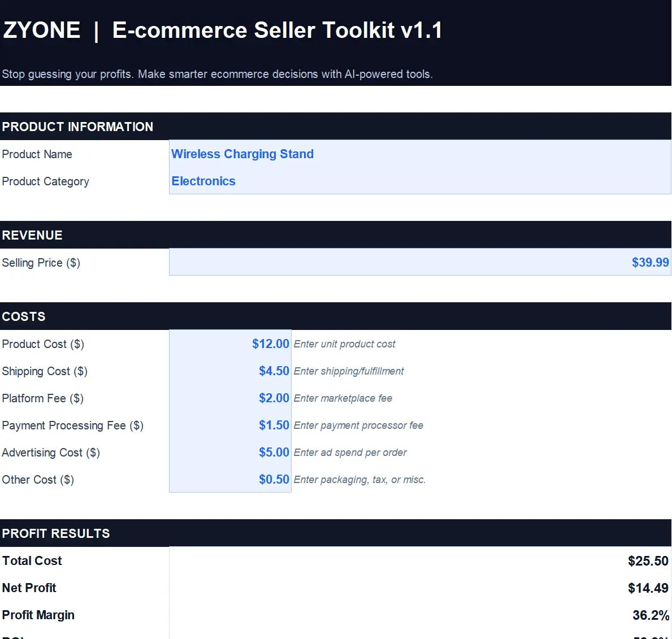Select the Other Cost value $0.50
The height and width of the screenshot is (639, 672).
(x=274, y=479)
